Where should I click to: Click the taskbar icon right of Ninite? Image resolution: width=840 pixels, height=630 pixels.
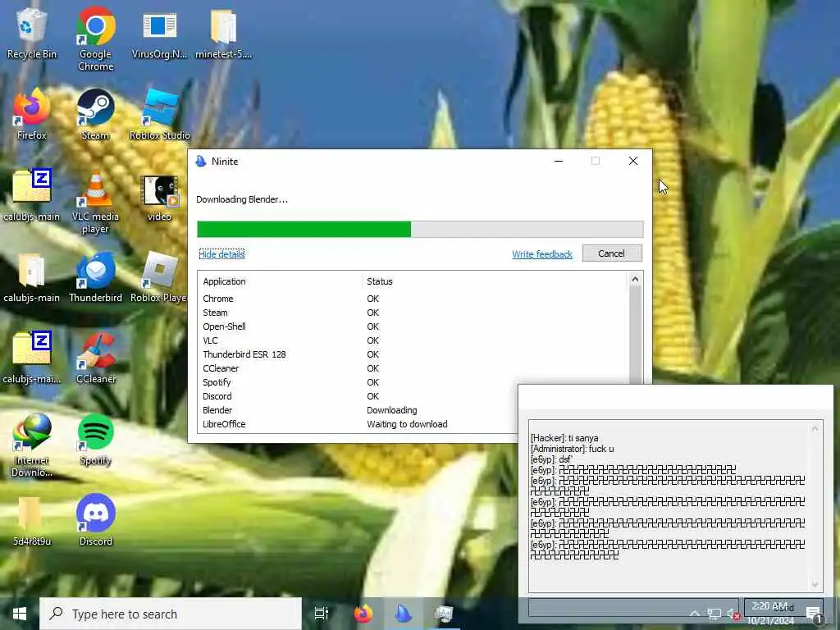click(x=444, y=614)
